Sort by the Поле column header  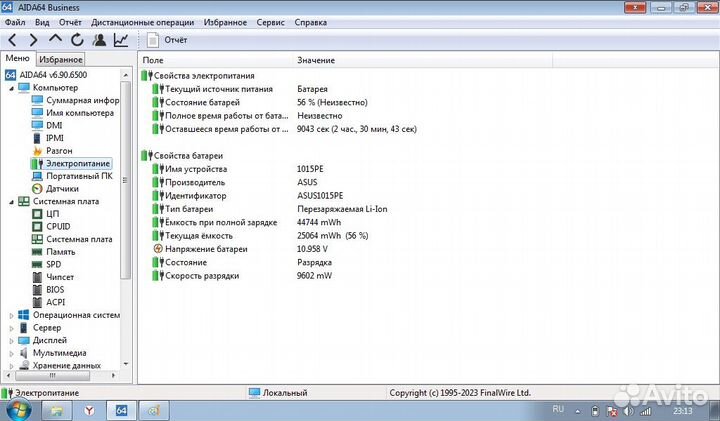point(215,60)
